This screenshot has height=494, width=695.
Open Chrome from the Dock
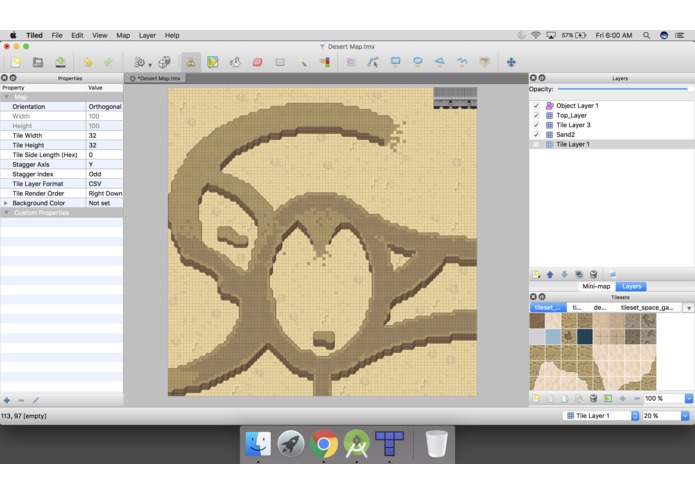click(324, 443)
